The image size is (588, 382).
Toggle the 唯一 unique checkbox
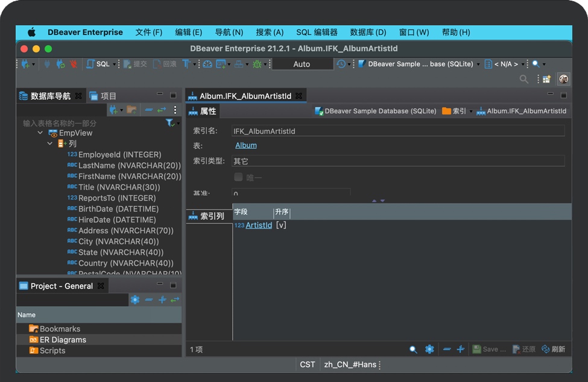tap(239, 177)
